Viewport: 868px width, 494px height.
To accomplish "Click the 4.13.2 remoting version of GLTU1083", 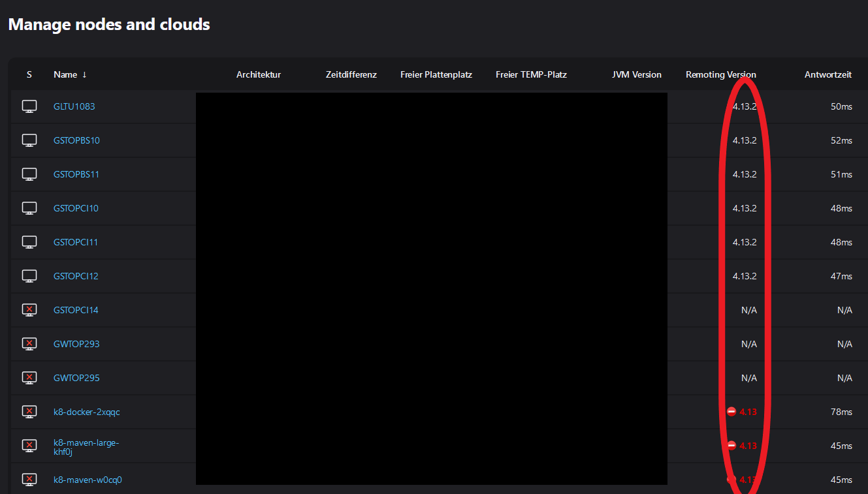I will coord(745,106).
